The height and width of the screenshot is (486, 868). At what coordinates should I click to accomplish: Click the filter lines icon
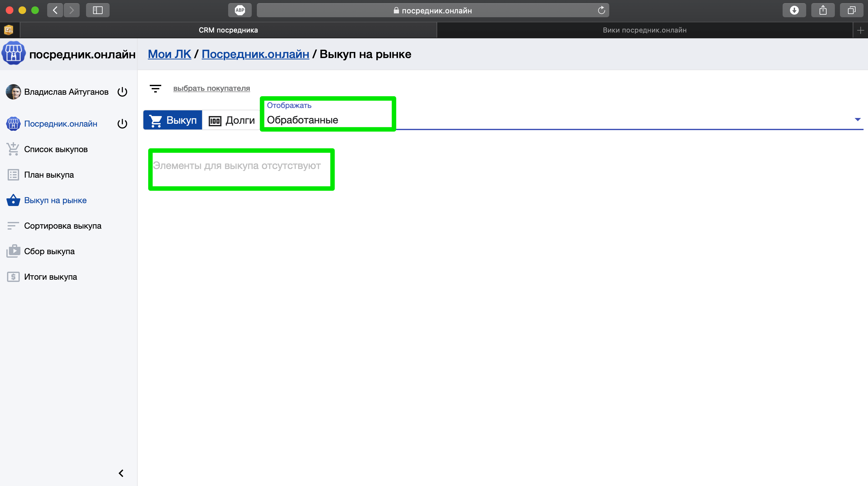(155, 88)
